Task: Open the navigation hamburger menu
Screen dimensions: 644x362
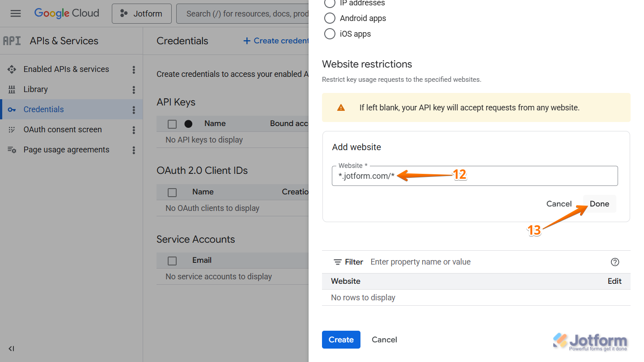Action: coord(15,13)
